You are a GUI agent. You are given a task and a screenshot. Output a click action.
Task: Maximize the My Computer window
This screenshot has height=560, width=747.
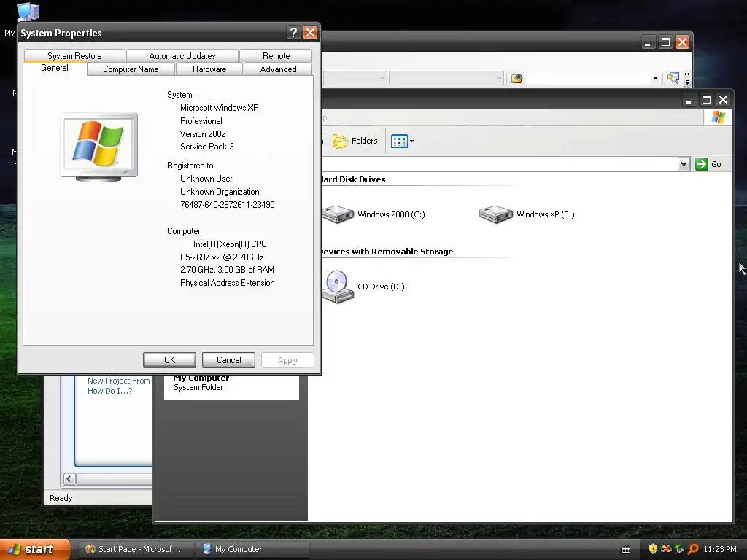click(706, 99)
